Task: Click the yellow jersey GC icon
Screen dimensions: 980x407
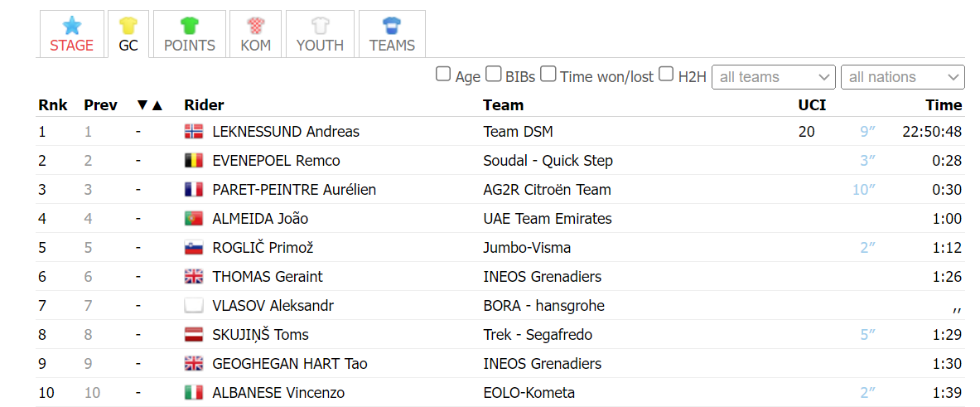Action: coord(128,27)
